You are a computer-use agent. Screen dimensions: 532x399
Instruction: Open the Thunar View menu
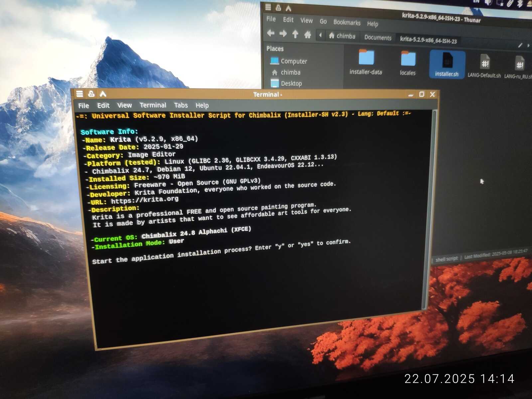pos(307,20)
